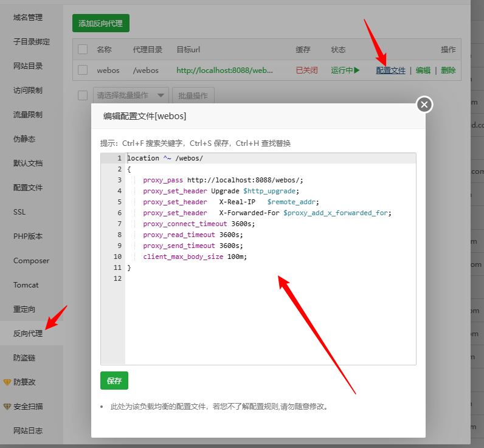Click the green 保存 button
This screenshot has height=448, width=484.
point(114,381)
